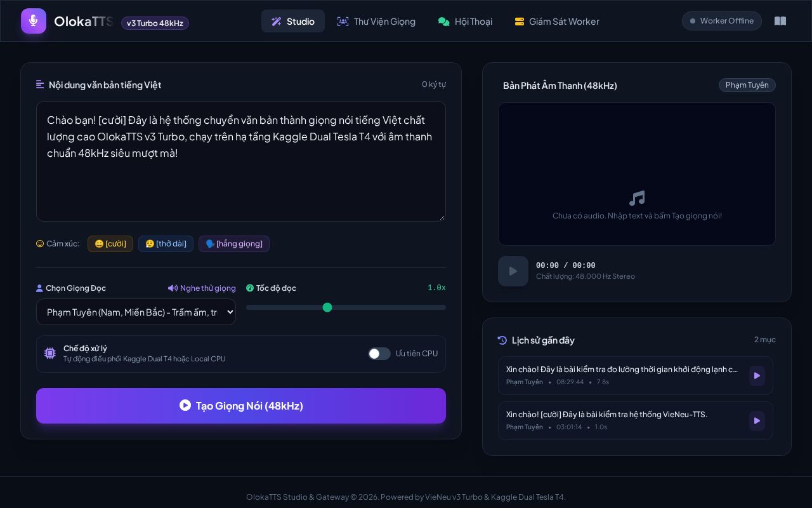Open the documentation book icon
The height and width of the screenshot is (508, 812).
coord(780,21)
